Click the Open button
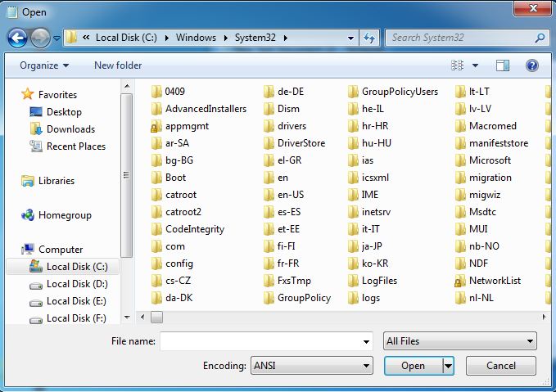Viewport: 556px width, 392px height. tap(413, 366)
